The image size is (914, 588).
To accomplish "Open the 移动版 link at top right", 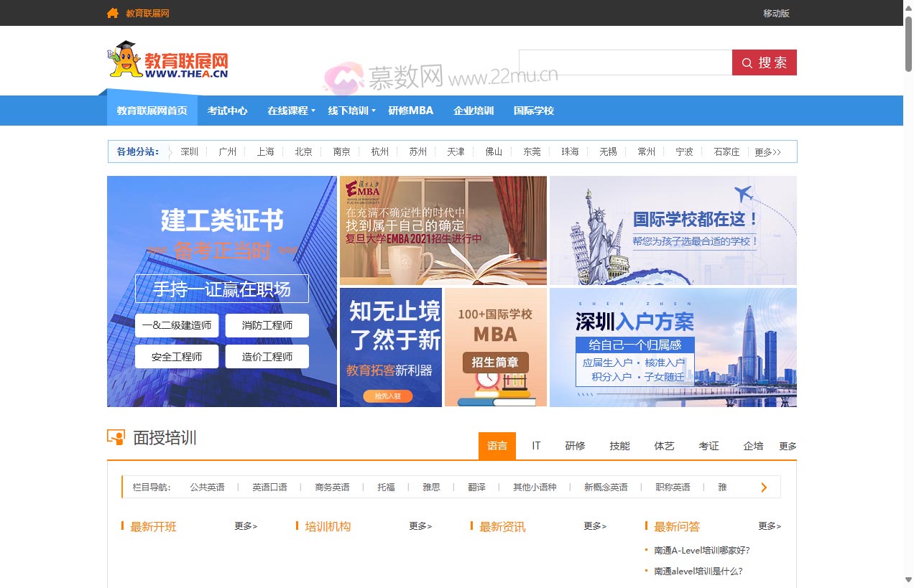I will click(x=775, y=13).
